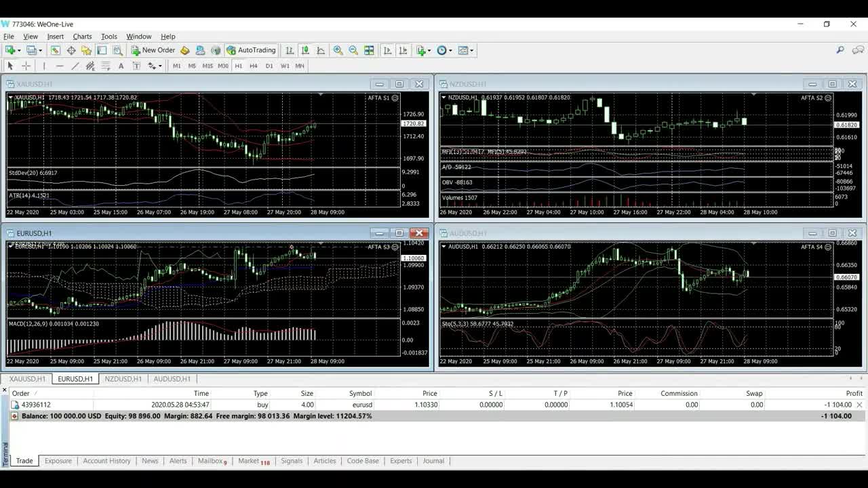Toggle the AutoTrading button
Viewport: 868px width, 488px height.
[x=251, y=50]
